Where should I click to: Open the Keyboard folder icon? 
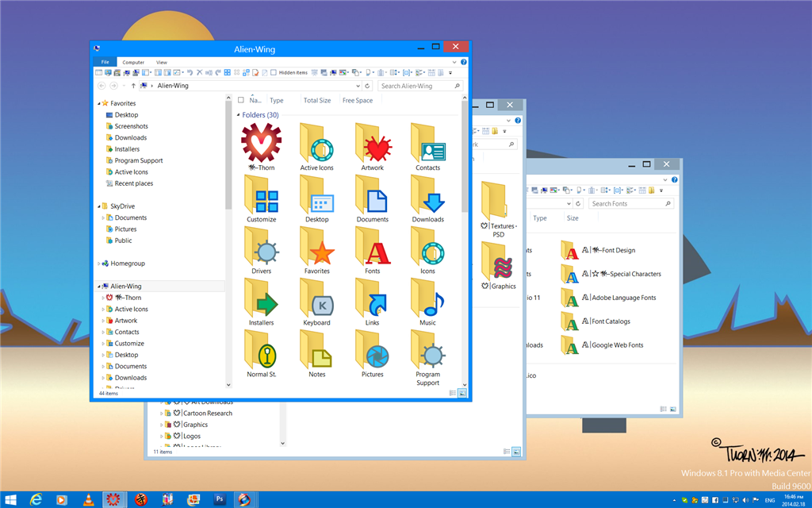click(x=317, y=297)
